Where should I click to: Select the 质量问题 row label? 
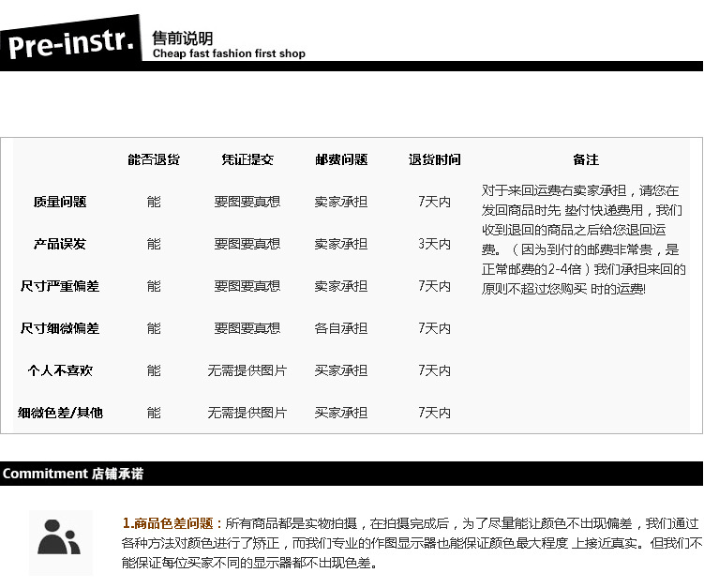60,202
